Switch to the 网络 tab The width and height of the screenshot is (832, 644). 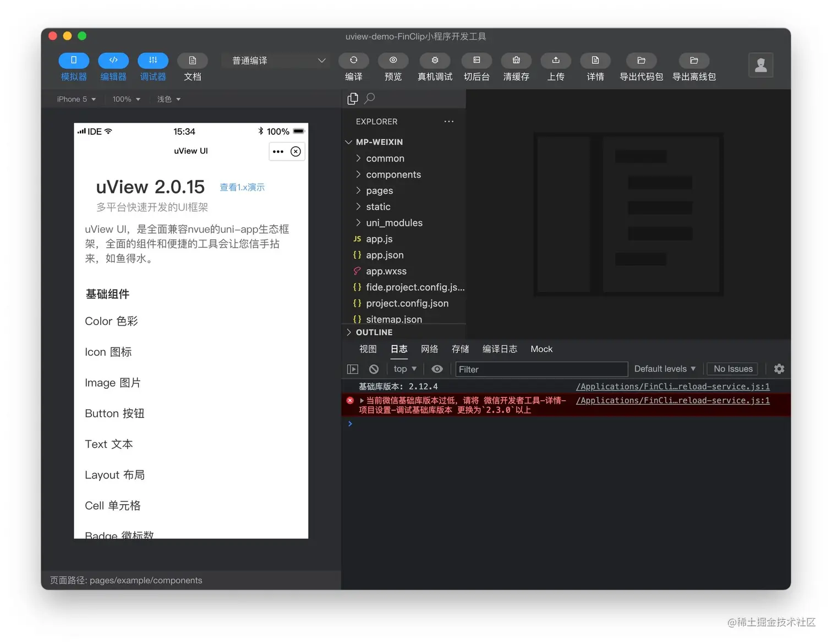430,349
